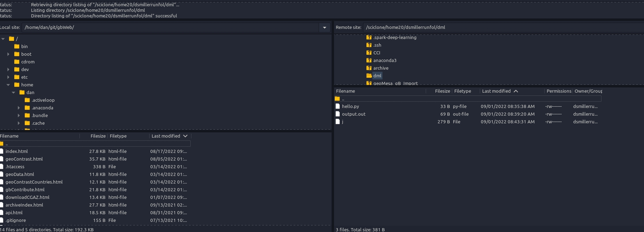Click the index.html file icon

pyautogui.click(x=2, y=151)
